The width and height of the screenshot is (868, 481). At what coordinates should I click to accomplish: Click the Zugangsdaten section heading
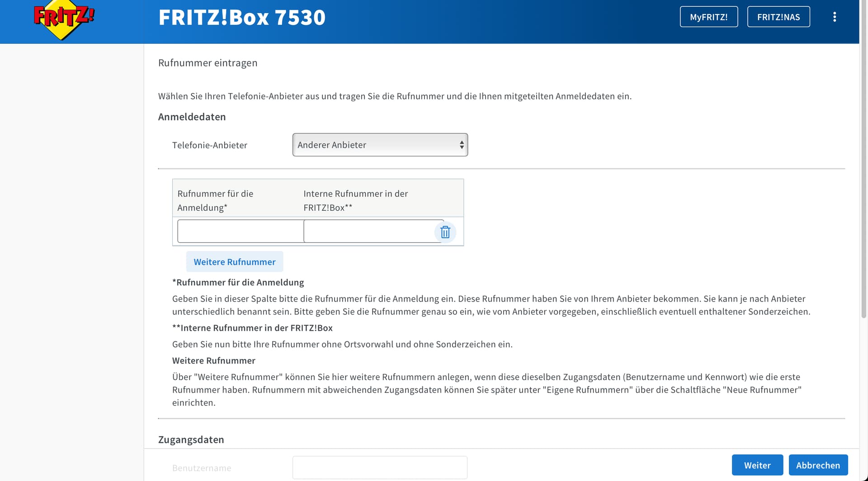click(191, 439)
